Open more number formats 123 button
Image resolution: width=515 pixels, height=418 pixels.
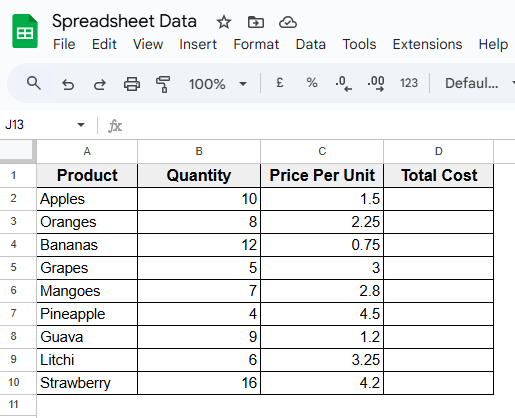click(409, 83)
